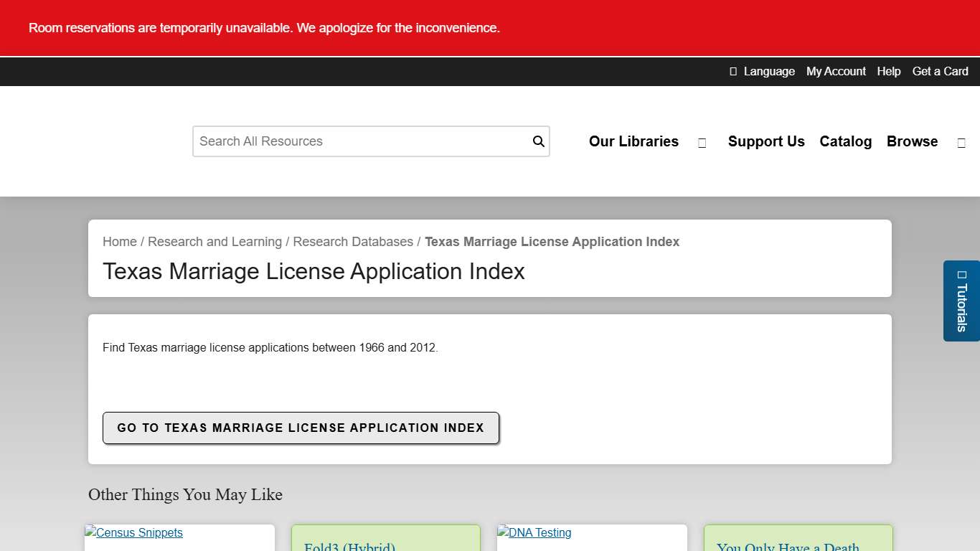Click Go To Texas Marriage License Application Index
Viewport: 980px width, 551px height.
pos(301,428)
